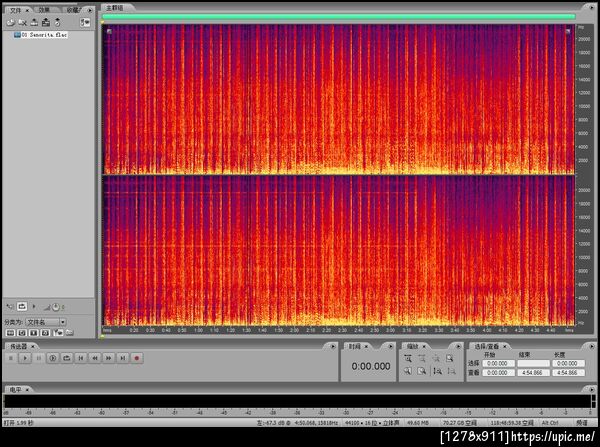Click the Stop button in the transport
This screenshot has width=600, height=447.
pyautogui.click(x=11, y=358)
